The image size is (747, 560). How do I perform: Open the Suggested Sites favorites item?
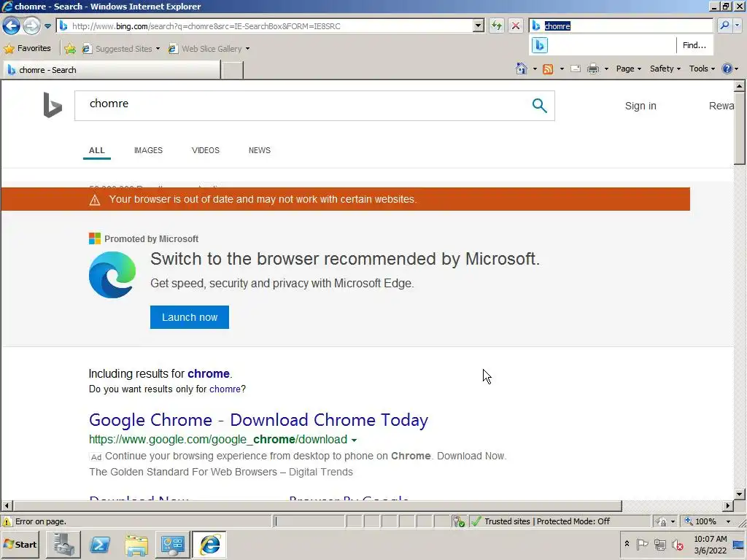[121, 49]
